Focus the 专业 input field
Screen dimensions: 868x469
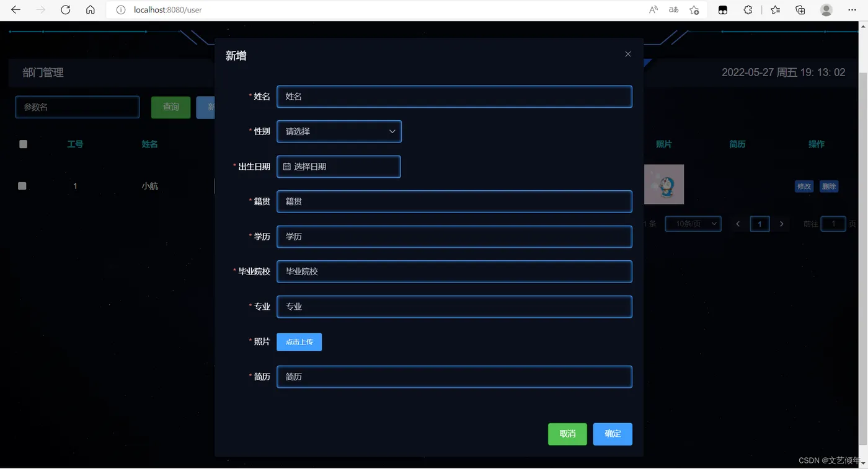coord(454,307)
